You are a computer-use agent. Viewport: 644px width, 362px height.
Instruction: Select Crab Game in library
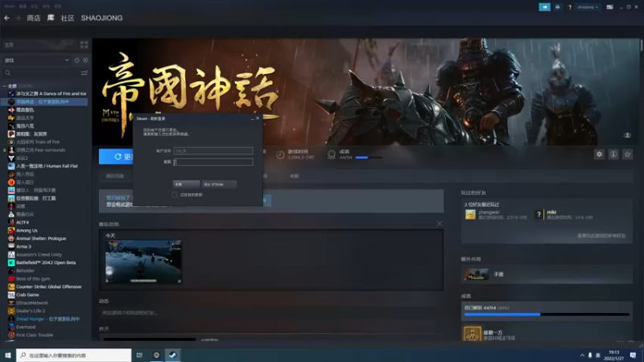[x=27, y=294]
